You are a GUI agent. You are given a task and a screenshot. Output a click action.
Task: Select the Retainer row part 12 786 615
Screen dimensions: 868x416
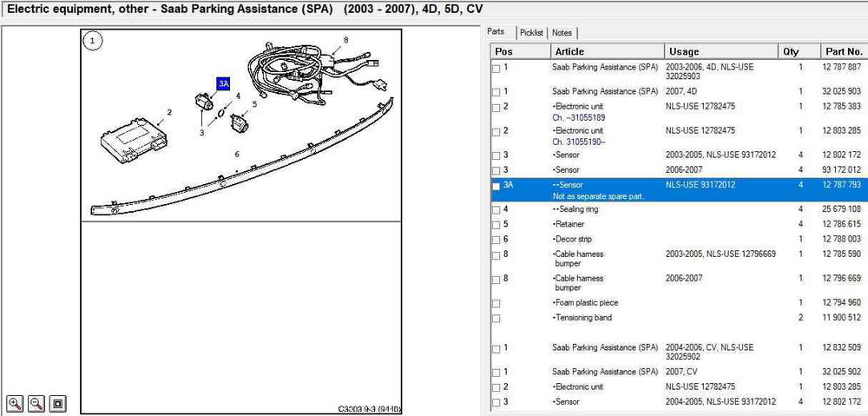tap(677, 224)
